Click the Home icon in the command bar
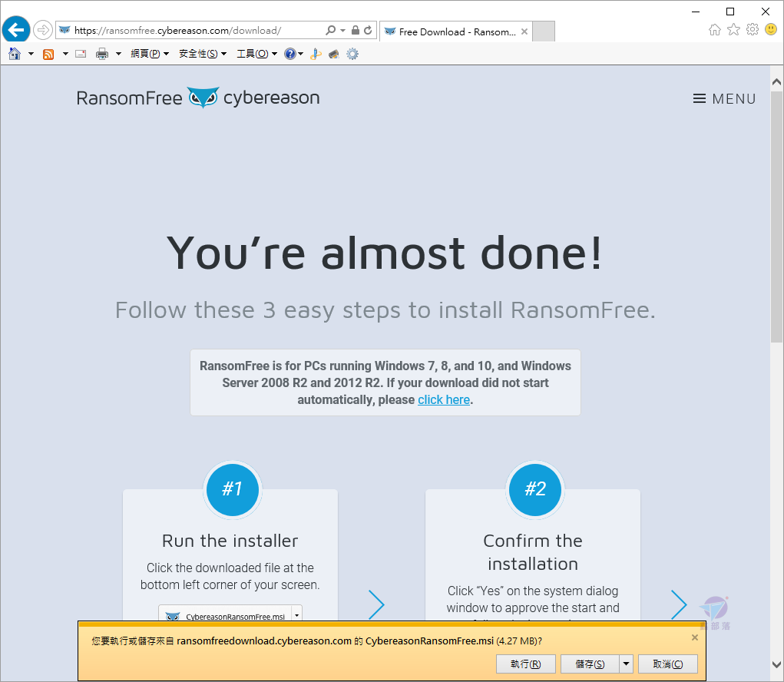The image size is (784, 682). point(15,54)
